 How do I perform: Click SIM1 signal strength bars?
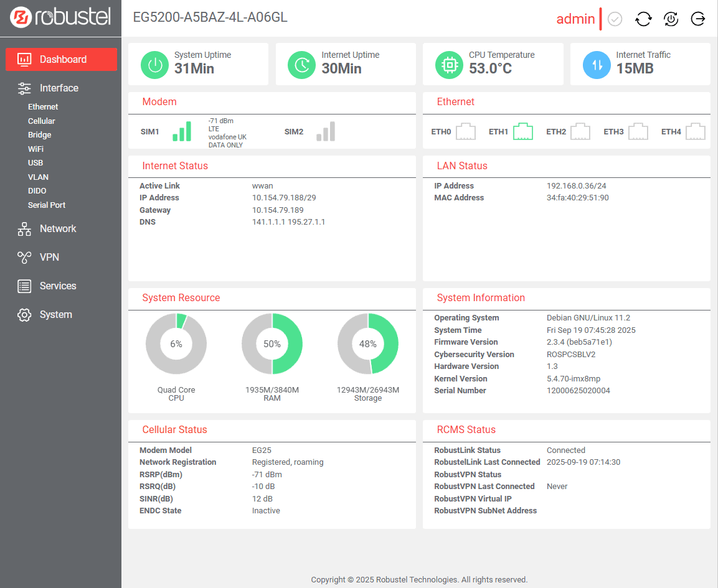182,132
